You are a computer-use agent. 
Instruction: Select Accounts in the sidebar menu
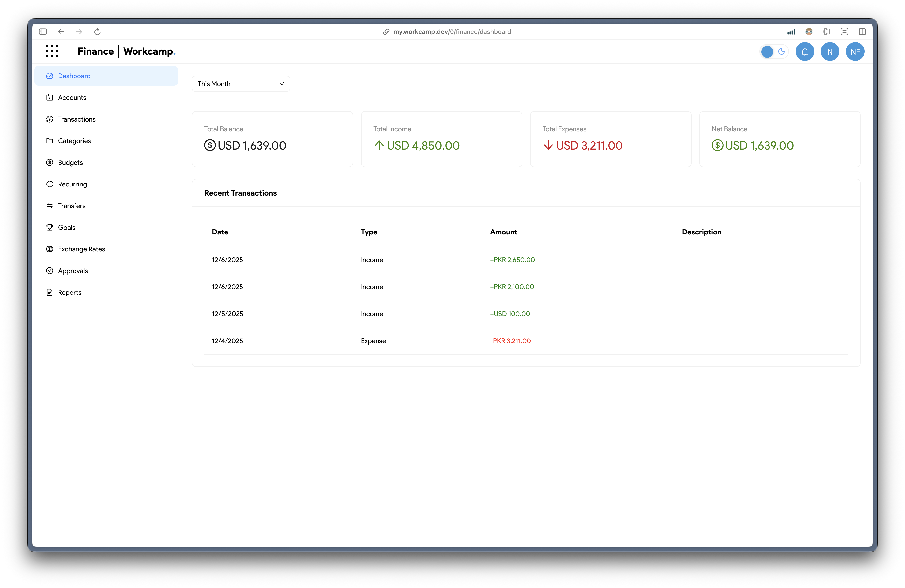pos(72,97)
